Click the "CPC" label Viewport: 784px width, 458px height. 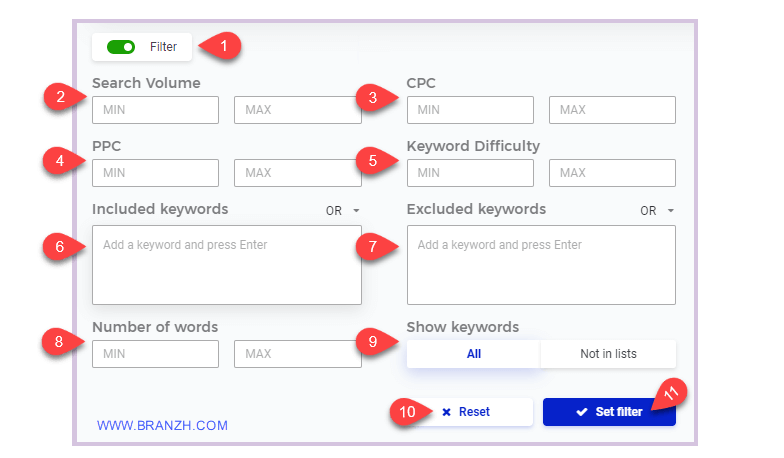421,83
